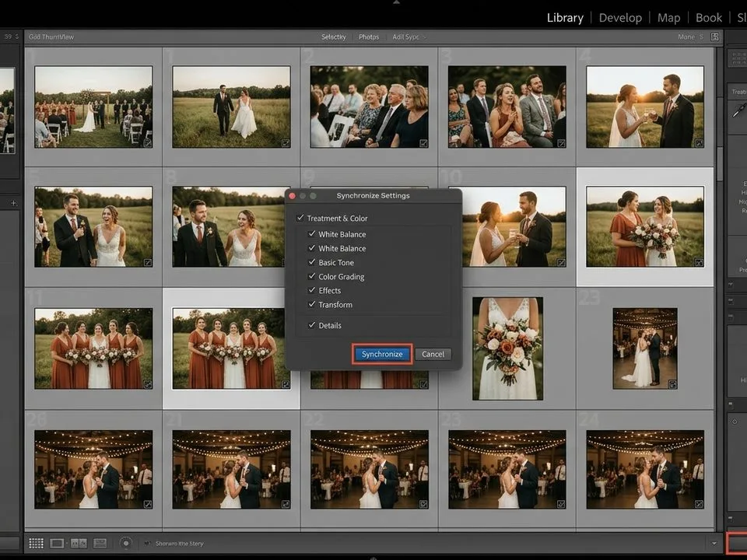Click the plus button in left panel
The width and height of the screenshot is (747, 560).
[x=14, y=203]
